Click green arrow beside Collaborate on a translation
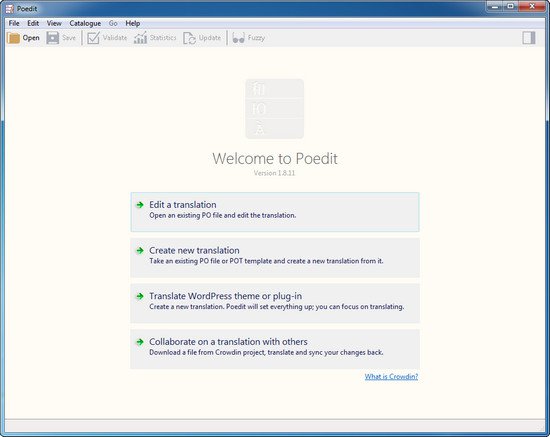Screen dimensions: 550x437 click(140, 342)
